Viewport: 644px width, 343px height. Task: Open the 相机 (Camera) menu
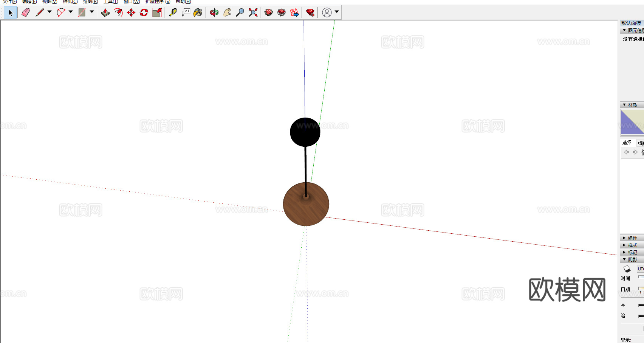point(70,2)
